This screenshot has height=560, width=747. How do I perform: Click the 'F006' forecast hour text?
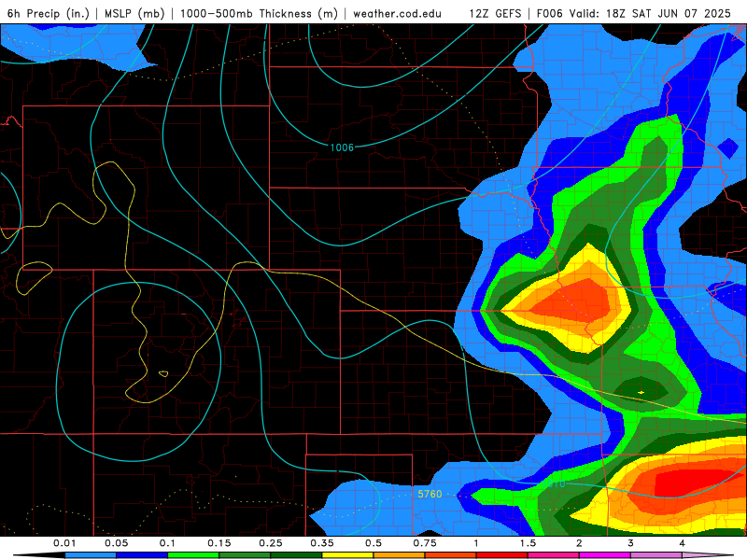click(x=549, y=13)
